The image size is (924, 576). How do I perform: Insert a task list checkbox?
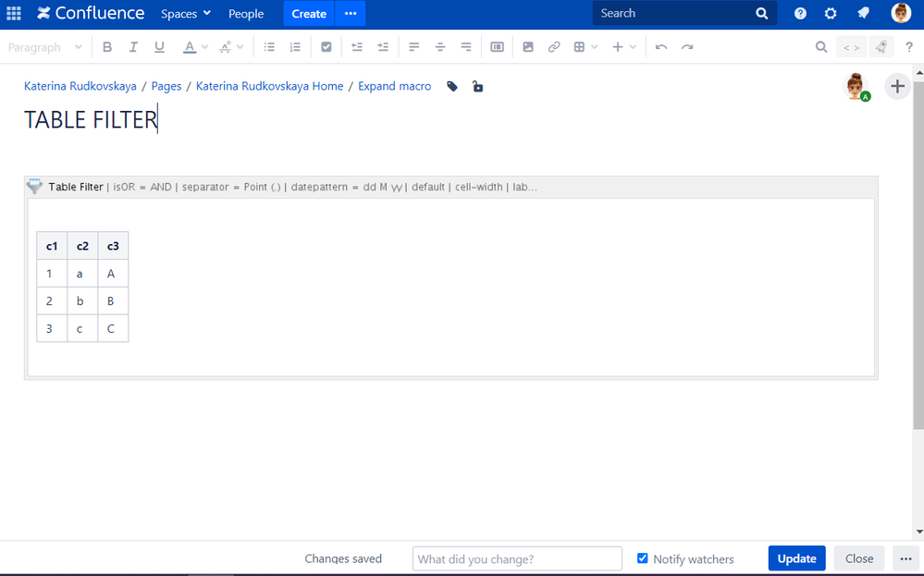(326, 47)
